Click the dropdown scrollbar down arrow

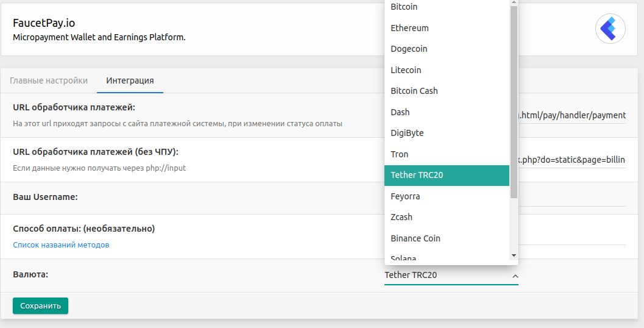tap(514, 255)
